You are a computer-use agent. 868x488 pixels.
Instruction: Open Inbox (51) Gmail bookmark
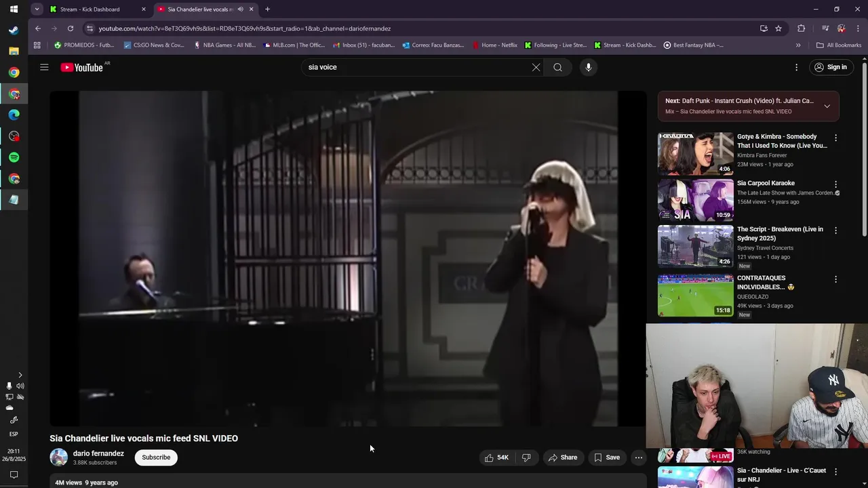[363, 45]
